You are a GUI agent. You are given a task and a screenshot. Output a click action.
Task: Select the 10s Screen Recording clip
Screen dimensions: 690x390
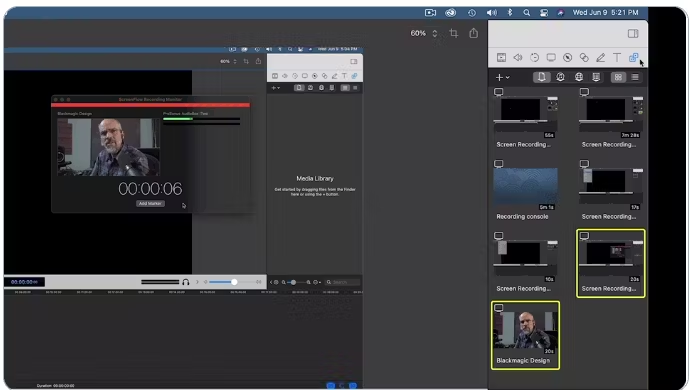(x=525, y=262)
